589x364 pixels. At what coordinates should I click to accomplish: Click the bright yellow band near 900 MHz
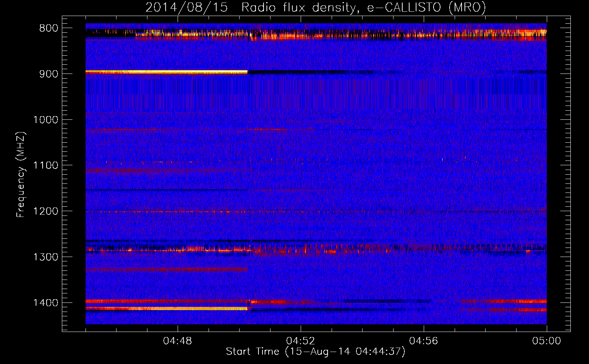[x=166, y=72]
